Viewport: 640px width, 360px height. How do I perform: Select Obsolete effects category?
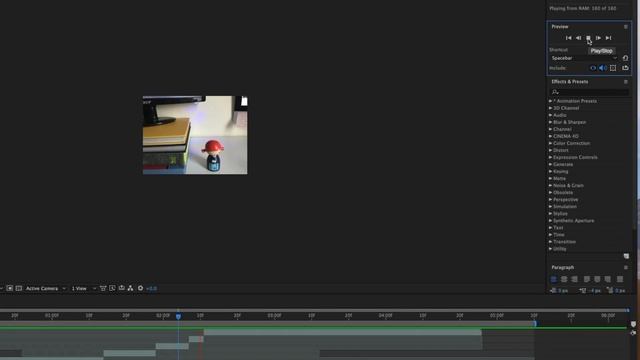(x=563, y=193)
